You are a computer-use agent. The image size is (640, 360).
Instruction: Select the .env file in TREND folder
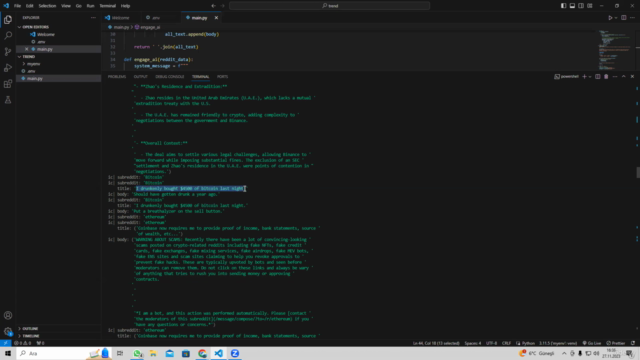[x=31, y=71]
